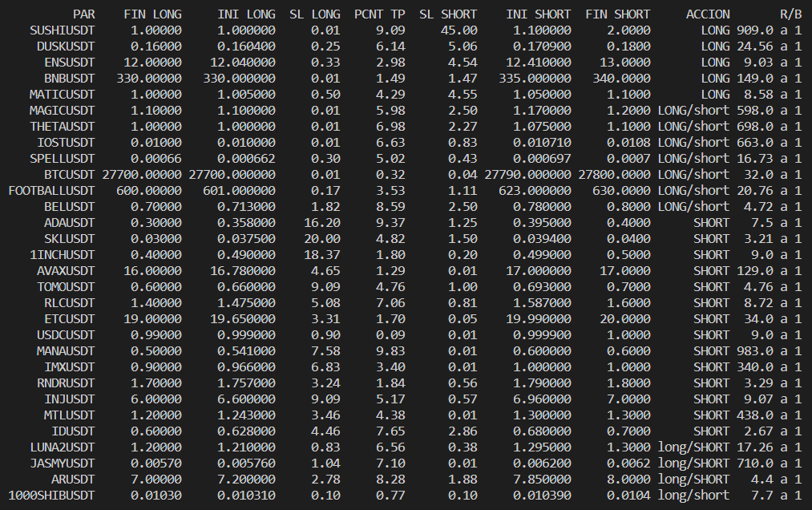Select the R/B column header

[x=791, y=14]
